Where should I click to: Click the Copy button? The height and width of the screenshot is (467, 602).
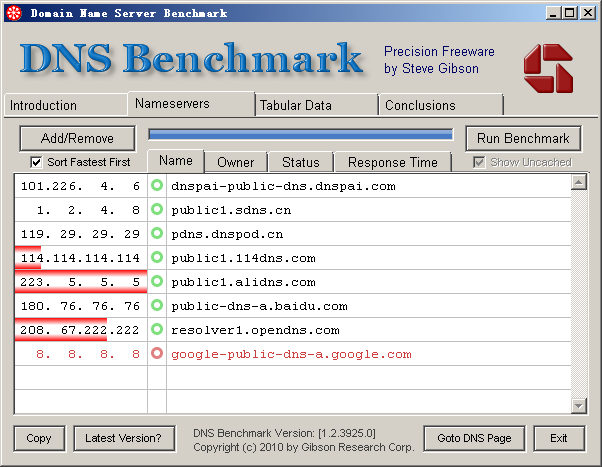[x=39, y=438]
